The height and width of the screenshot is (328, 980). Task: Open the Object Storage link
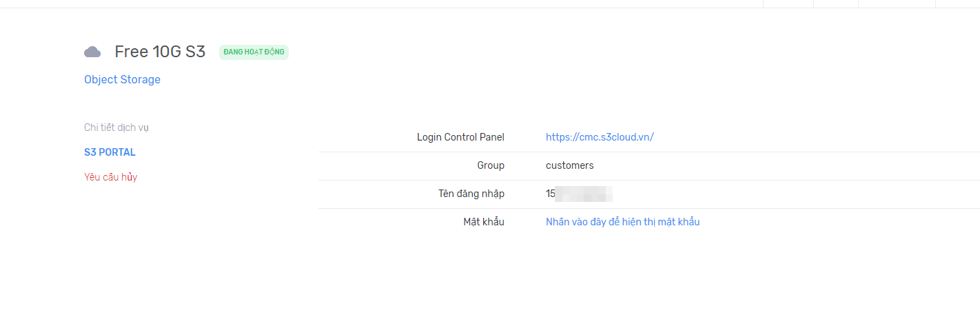(122, 80)
